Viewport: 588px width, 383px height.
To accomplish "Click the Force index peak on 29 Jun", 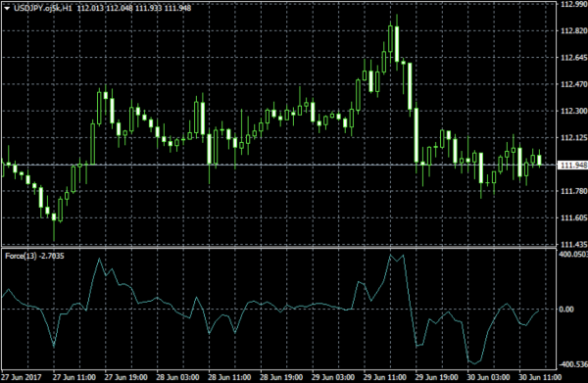I will tap(390, 256).
